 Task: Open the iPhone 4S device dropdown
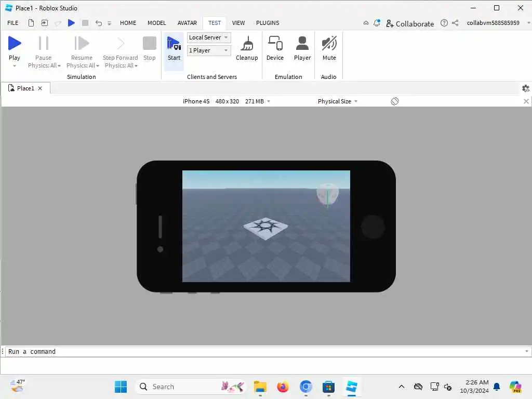[x=227, y=101]
